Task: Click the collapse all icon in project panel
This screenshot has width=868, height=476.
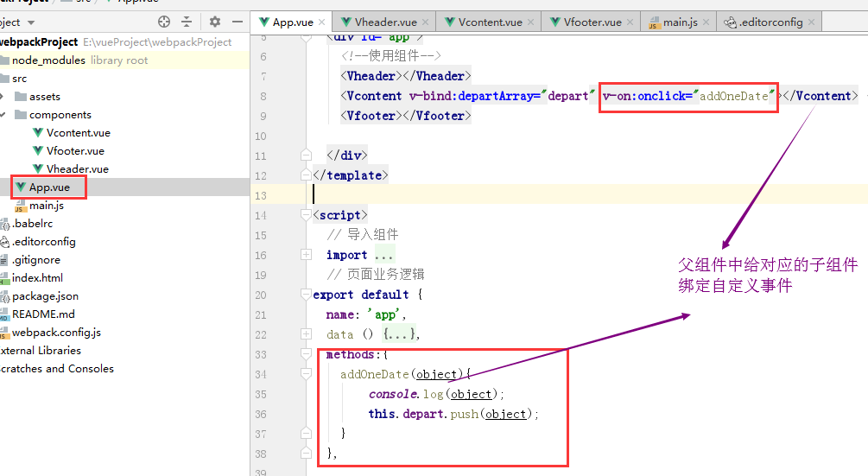Action: pos(187,22)
